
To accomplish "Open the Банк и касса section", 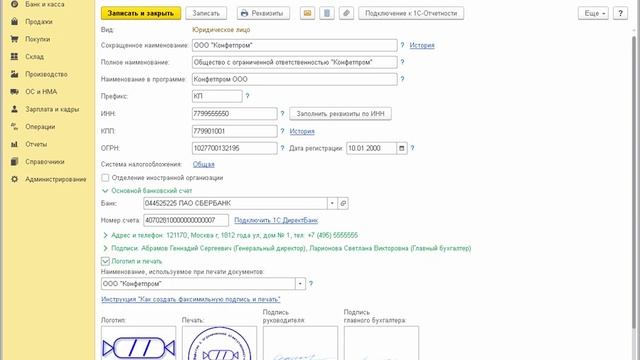I will 44,4.
